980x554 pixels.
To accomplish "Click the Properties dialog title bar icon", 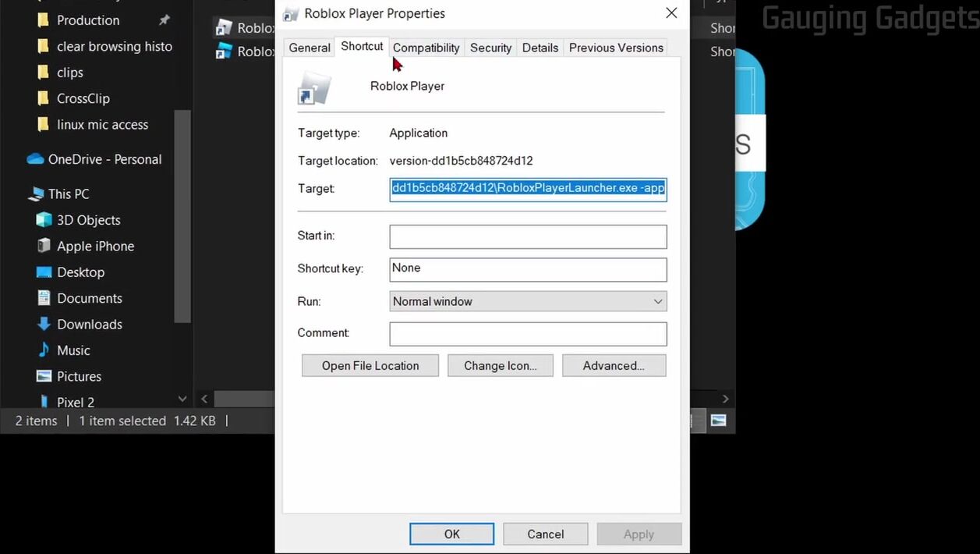I will coord(291,13).
